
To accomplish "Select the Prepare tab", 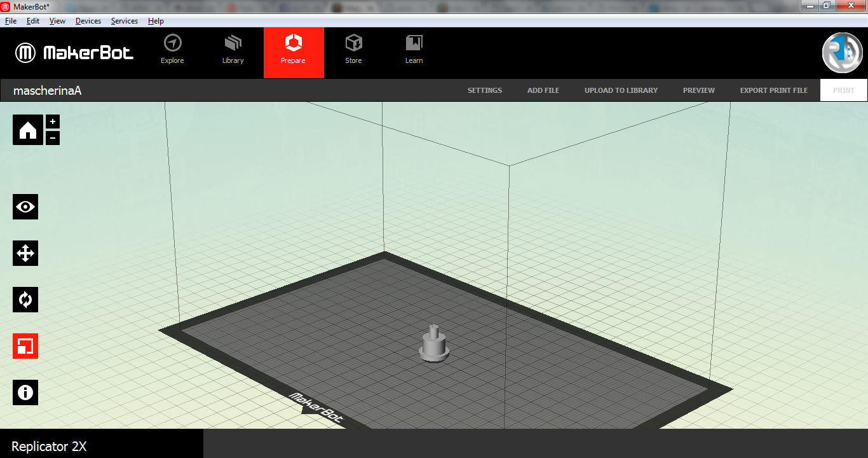I will point(294,53).
